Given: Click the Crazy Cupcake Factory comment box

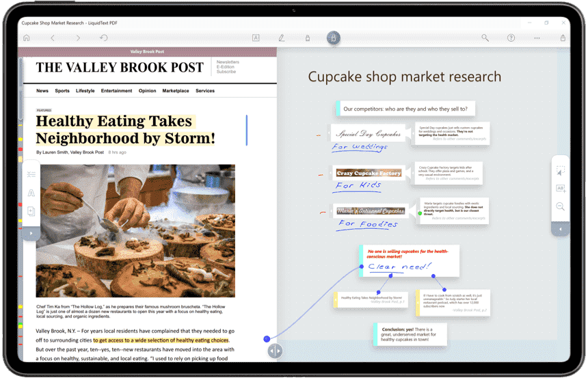Looking at the screenshot, I should [449, 173].
